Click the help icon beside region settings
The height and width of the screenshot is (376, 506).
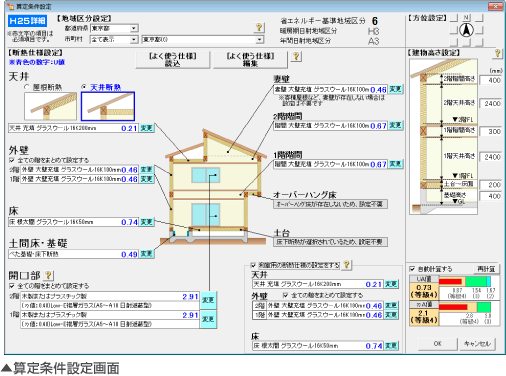pyautogui.click(x=259, y=28)
